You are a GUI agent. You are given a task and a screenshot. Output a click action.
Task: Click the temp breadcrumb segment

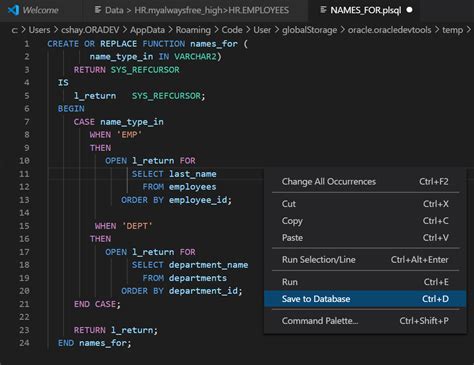click(x=452, y=30)
